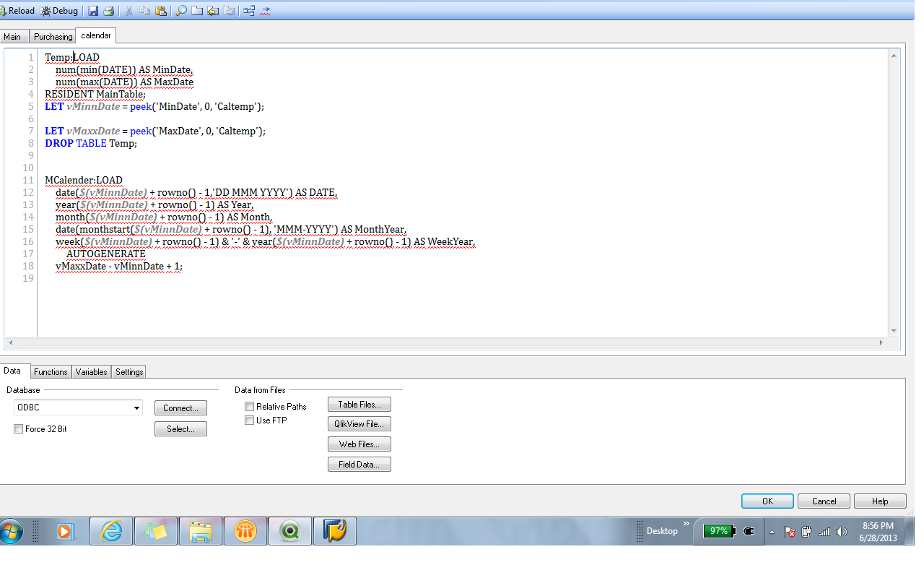Switch to the Main script tab
This screenshot has height=578, width=924.
coord(13,37)
